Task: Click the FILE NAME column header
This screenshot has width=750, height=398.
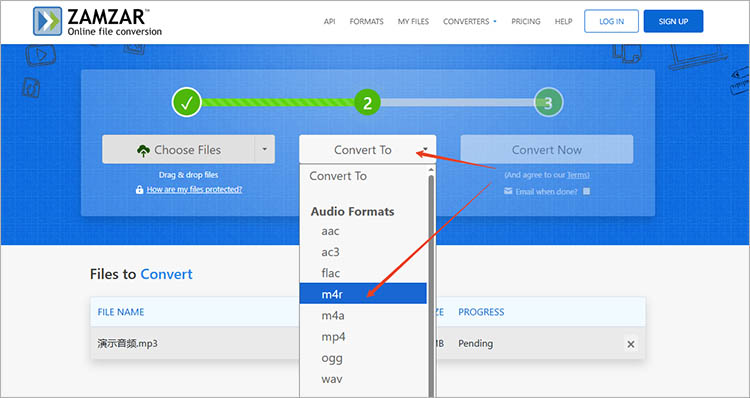Action: pyautogui.click(x=121, y=312)
